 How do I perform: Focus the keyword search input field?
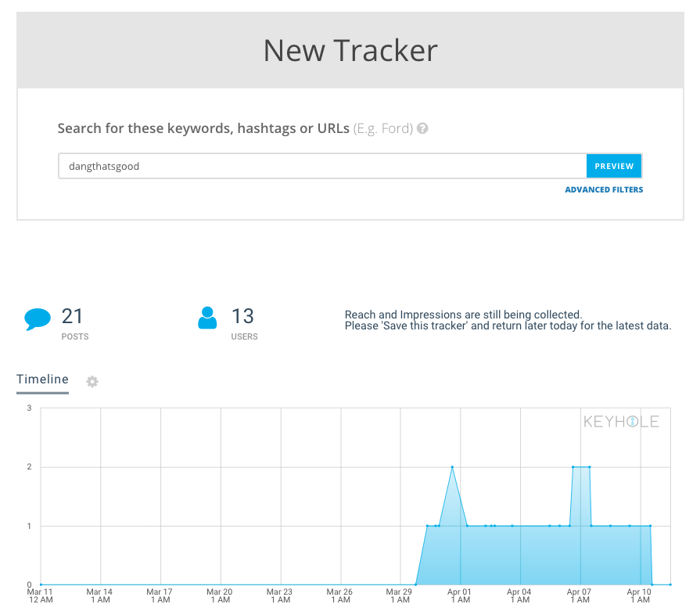coord(322,166)
